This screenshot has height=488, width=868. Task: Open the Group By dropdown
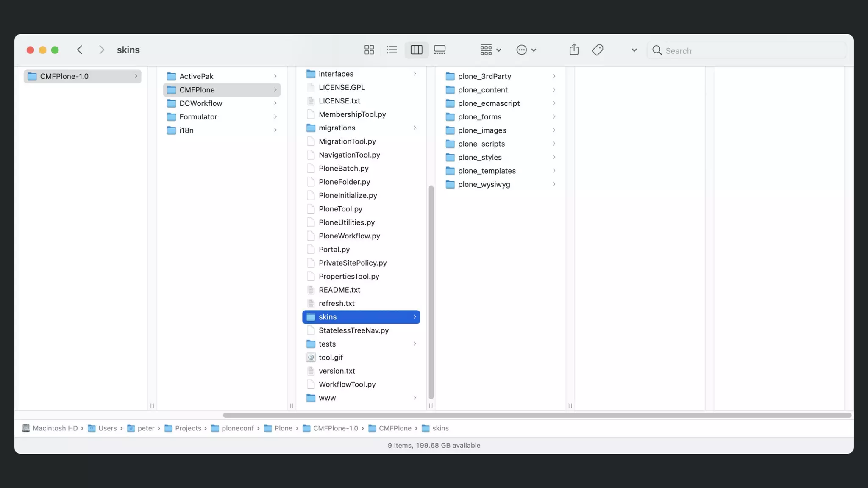(490, 50)
